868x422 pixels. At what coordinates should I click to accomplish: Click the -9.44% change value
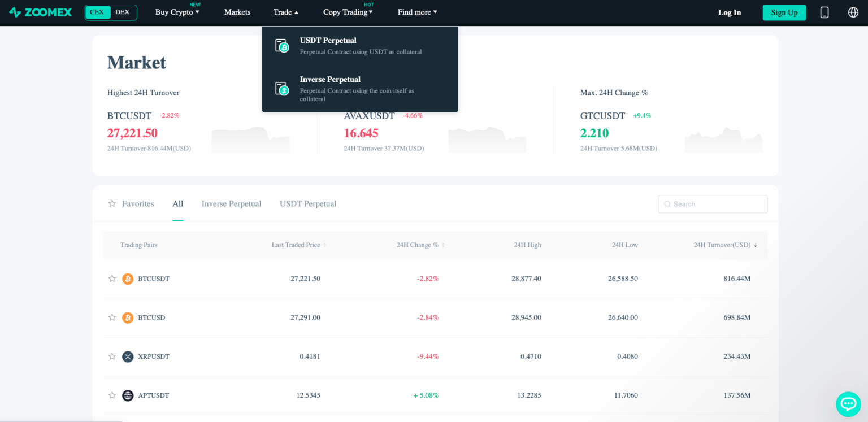pos(428,356)
